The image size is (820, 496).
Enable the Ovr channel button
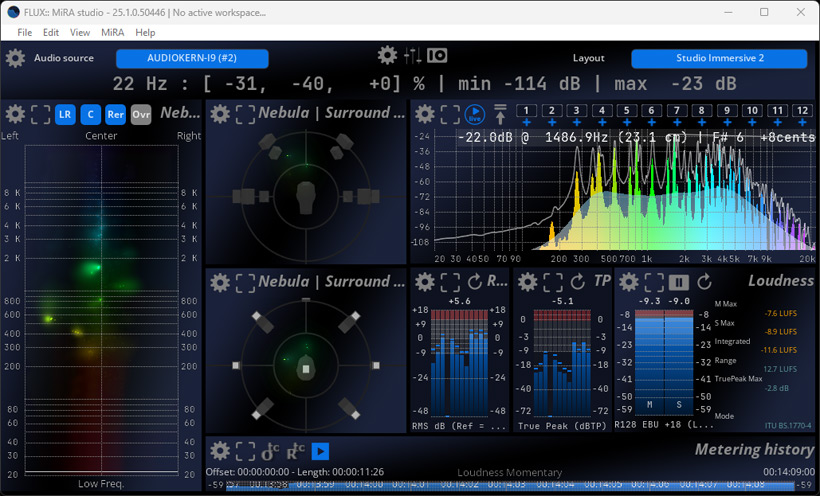141,115
